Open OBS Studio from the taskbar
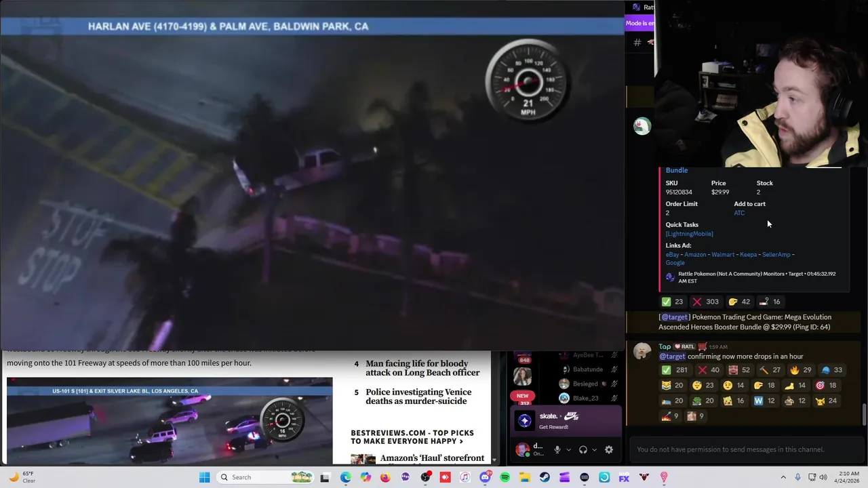This screenshot has width=868, height=488. 425,477
